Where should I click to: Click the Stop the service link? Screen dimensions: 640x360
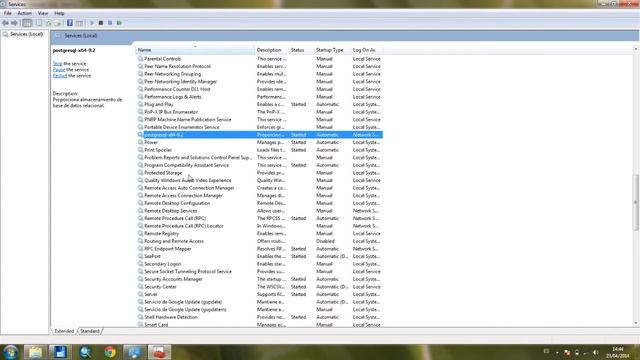pyautogui.click(x=58, y=64)
